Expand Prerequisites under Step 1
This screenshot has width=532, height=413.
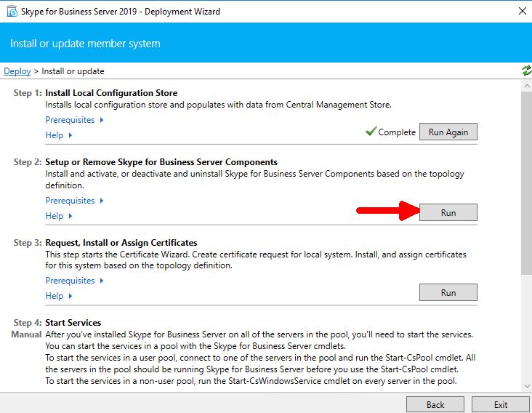tap(74, 120)
